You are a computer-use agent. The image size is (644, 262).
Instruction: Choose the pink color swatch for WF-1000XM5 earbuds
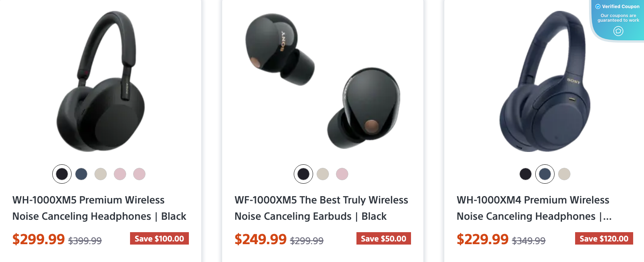[x=343, y=174]
